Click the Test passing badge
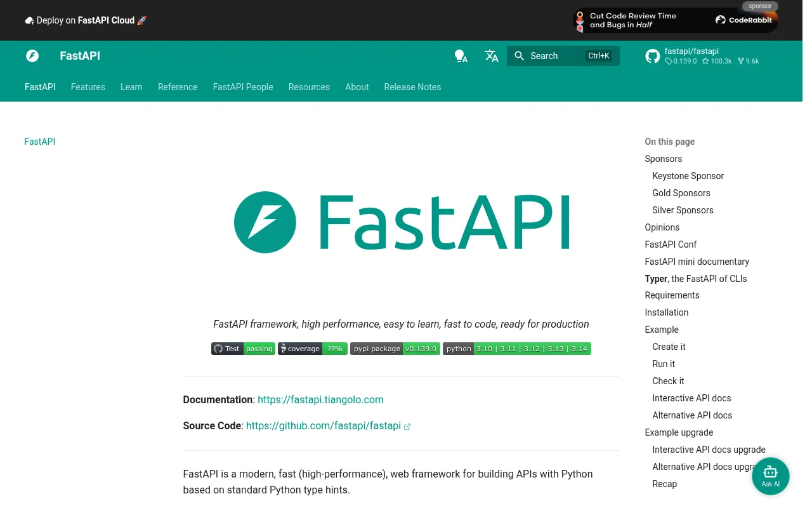The image size is (812, 508). point(243,349)
